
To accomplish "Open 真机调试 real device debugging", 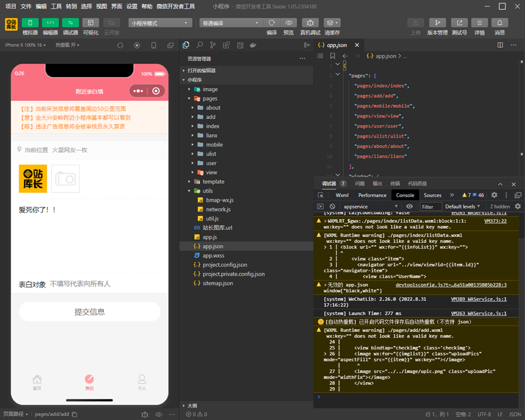I will pyautogui.click(x=310, y=23).
